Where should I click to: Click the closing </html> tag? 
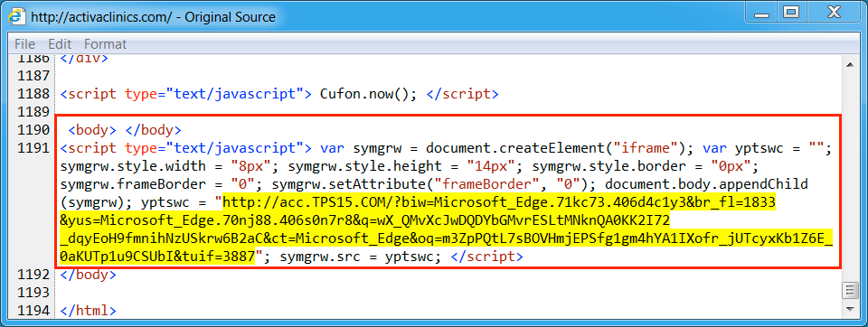[88, 311]
